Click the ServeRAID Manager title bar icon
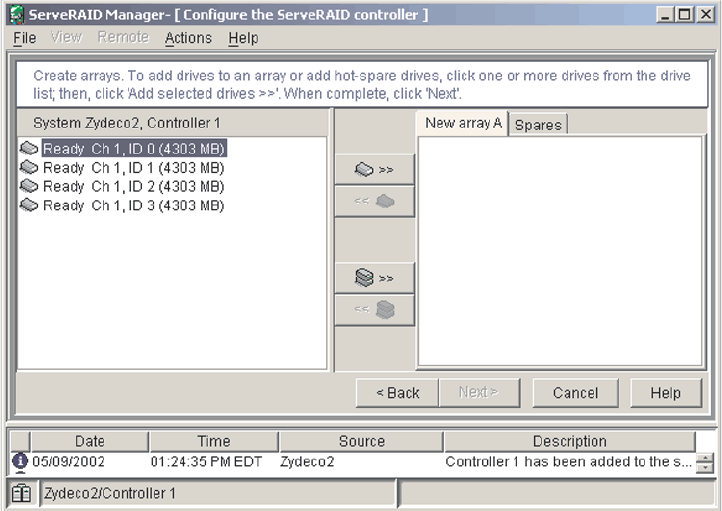 (x=17, y=15)
